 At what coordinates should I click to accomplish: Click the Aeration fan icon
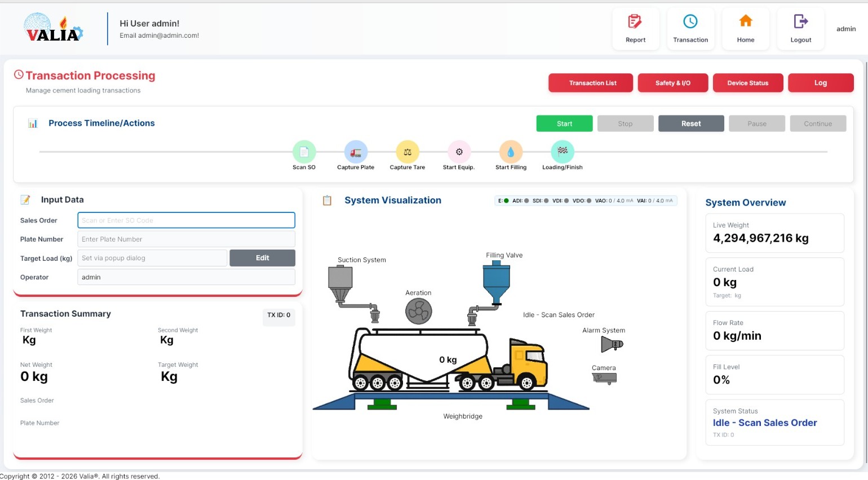tap(419, 311)
